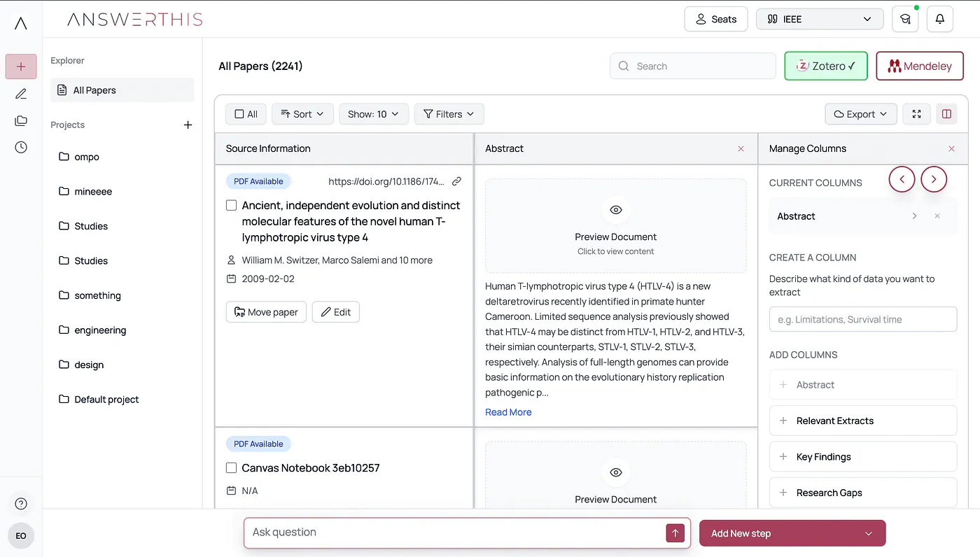
Task: Open the help question mark icon
Action: point(21,504)
